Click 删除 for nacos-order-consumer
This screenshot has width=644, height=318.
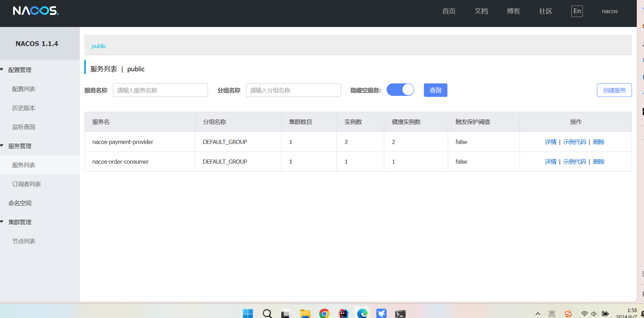pos(599,162)
